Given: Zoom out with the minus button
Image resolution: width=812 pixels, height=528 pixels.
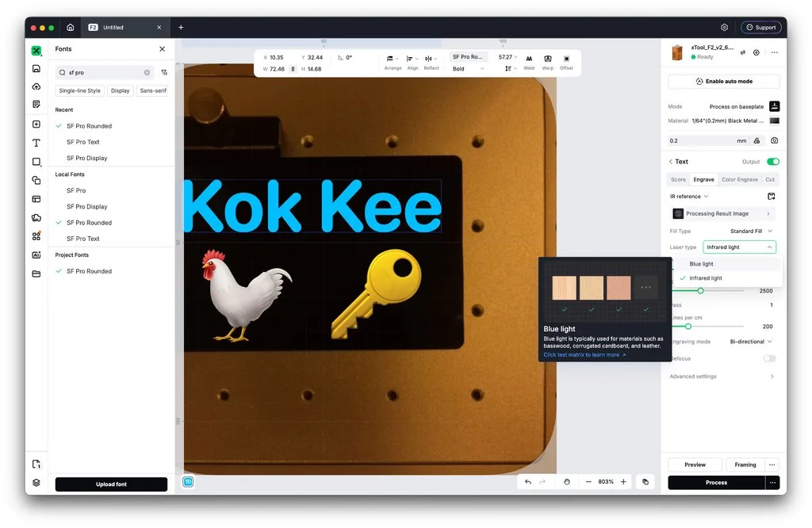Looking at the screenshot, I should pyautogui.click(x=588, y=482).
